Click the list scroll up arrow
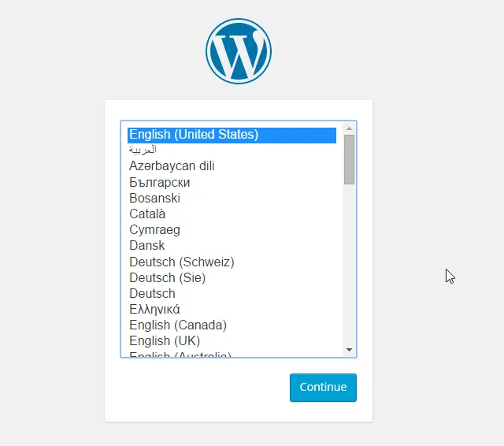The image size is (504, 446). (x=349, y=128)
